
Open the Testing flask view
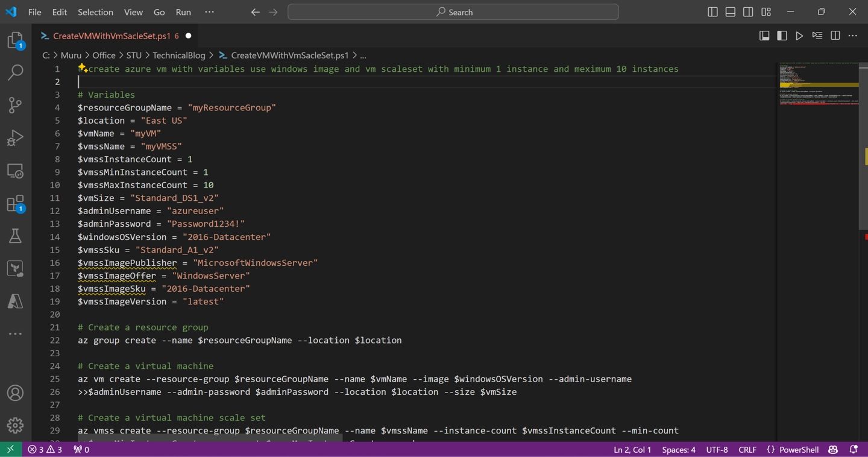click(15, 236)
